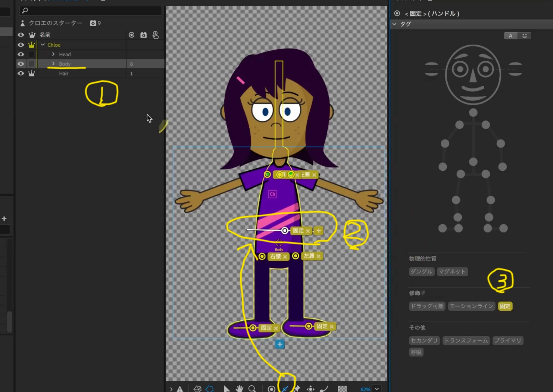The image size is (553, 392).
Task: Hide the Head layer with eye icon
Action: point(21,54)
